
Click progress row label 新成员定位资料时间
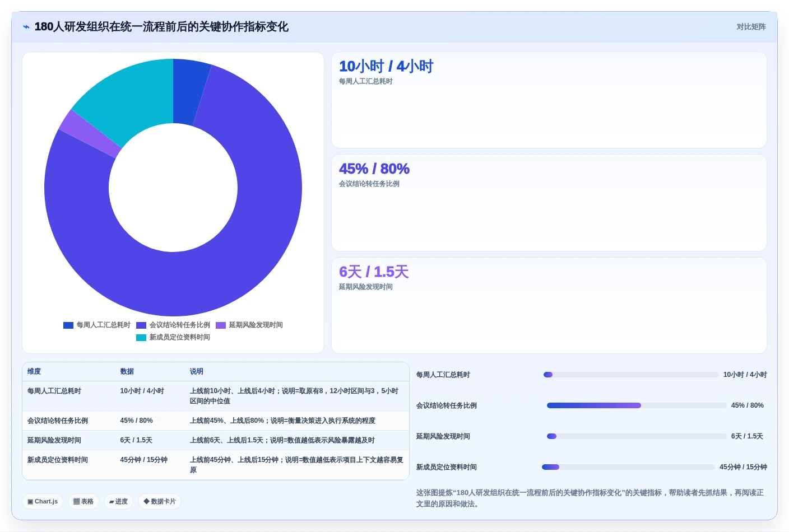tap(447, 468)
